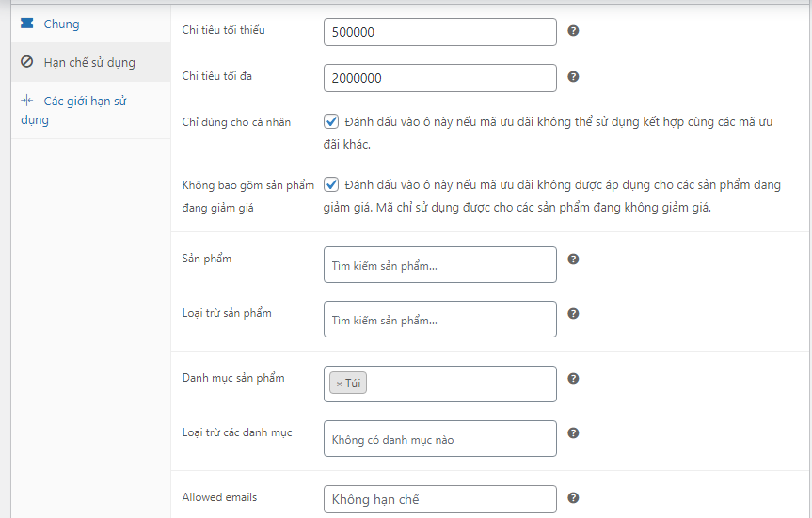This screenshot has width=812, height=518.
Task: Click help icon for Loại trừ sản phẩm
Action: (x=574, y=314)
